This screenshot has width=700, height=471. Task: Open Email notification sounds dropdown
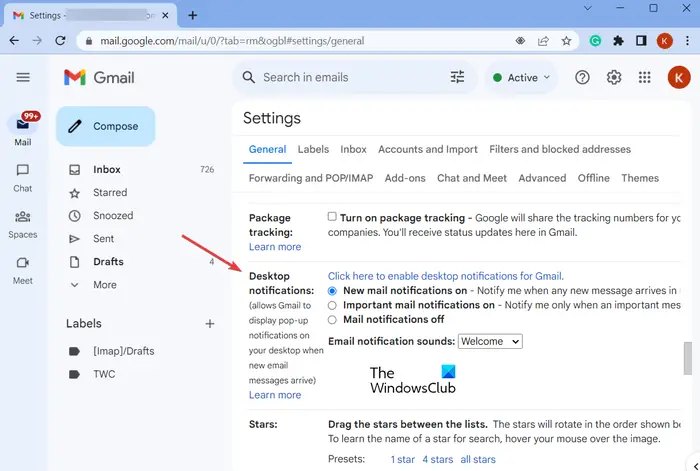click(x=490, y=341)
